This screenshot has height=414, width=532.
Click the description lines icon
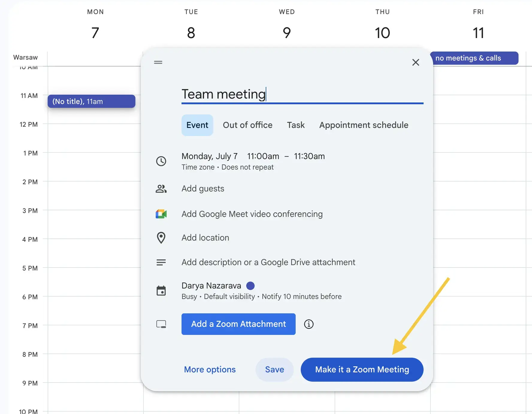161,262
